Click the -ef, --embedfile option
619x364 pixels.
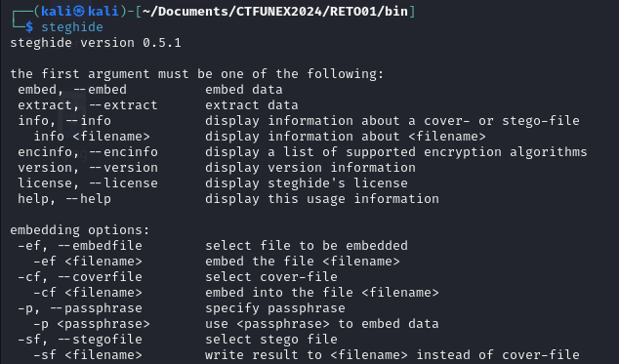[80, 246]
